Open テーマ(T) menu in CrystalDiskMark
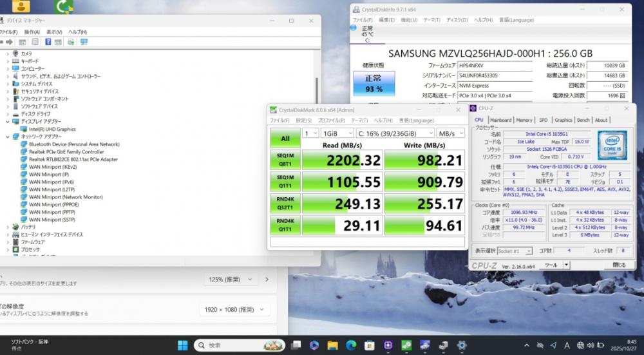The image size is (644, 355). (359, 120)
